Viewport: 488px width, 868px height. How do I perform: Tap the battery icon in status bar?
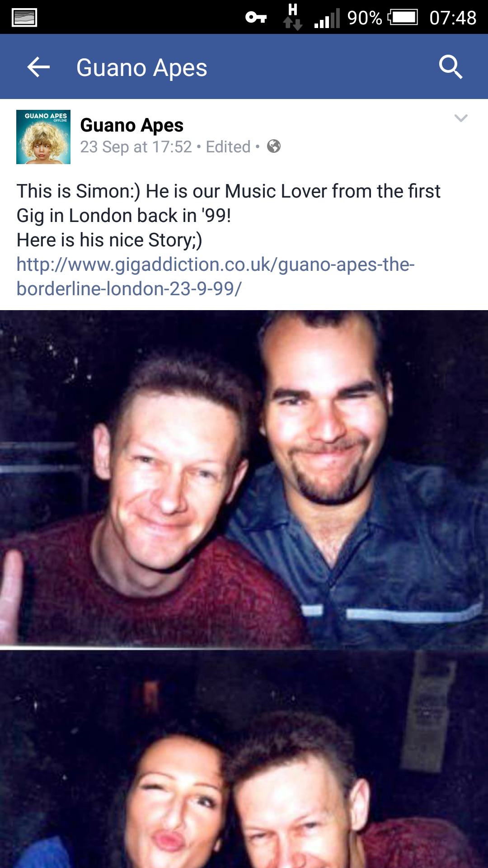point(403,18)
